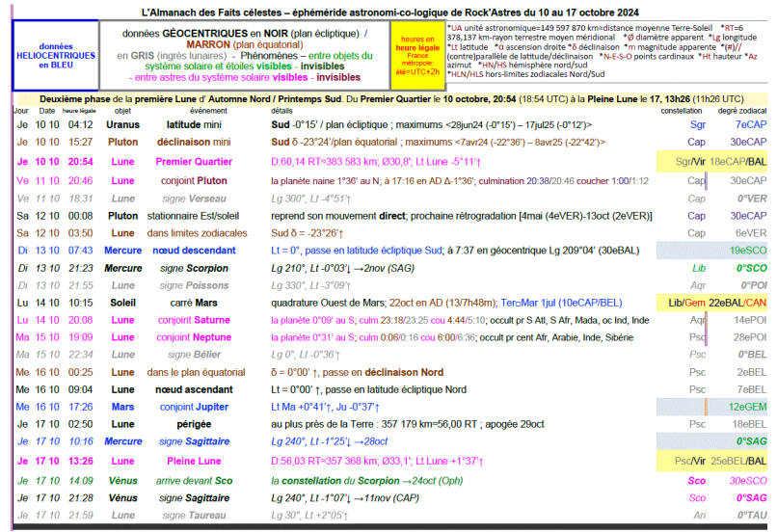
Task: Select the 'Pleine Lune' event
Action: (x=194, y=462)
